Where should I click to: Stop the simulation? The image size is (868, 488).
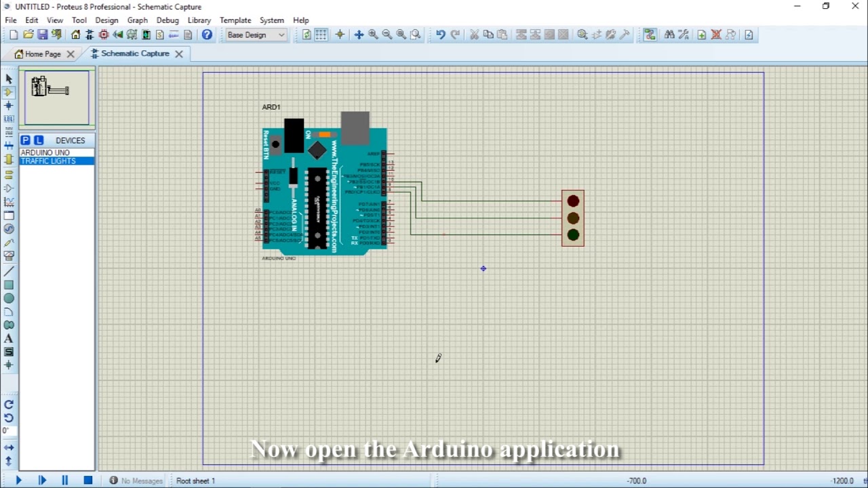(87, 481)
